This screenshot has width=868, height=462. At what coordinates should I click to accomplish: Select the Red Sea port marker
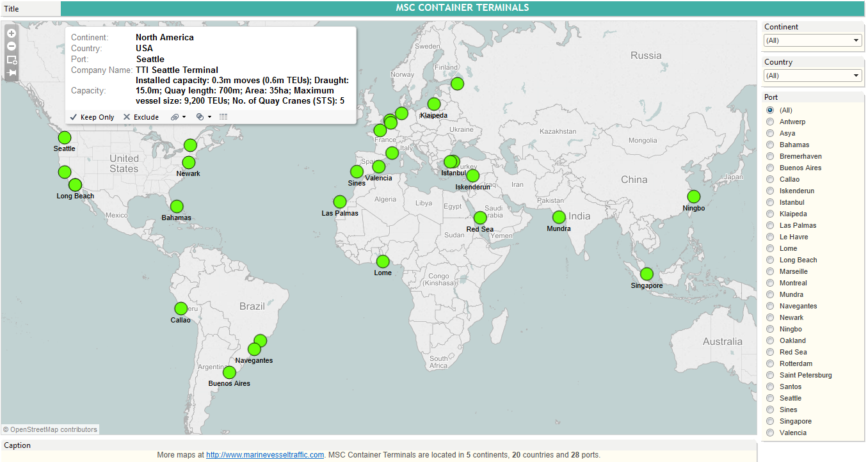point(480,218)
